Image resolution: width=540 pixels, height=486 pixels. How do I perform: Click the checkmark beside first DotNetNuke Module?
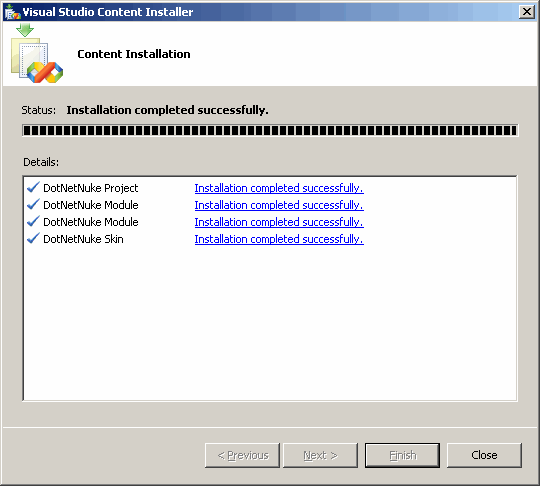pos(33,205)
